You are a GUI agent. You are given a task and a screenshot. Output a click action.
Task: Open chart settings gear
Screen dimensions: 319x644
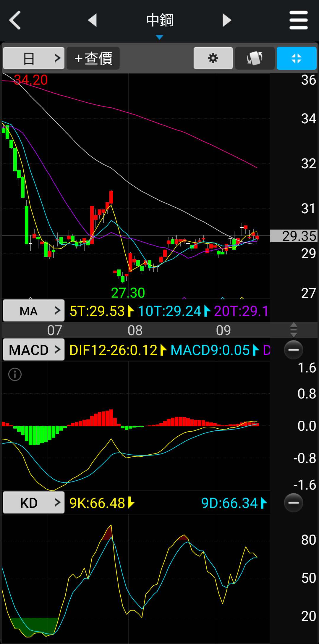213,58
